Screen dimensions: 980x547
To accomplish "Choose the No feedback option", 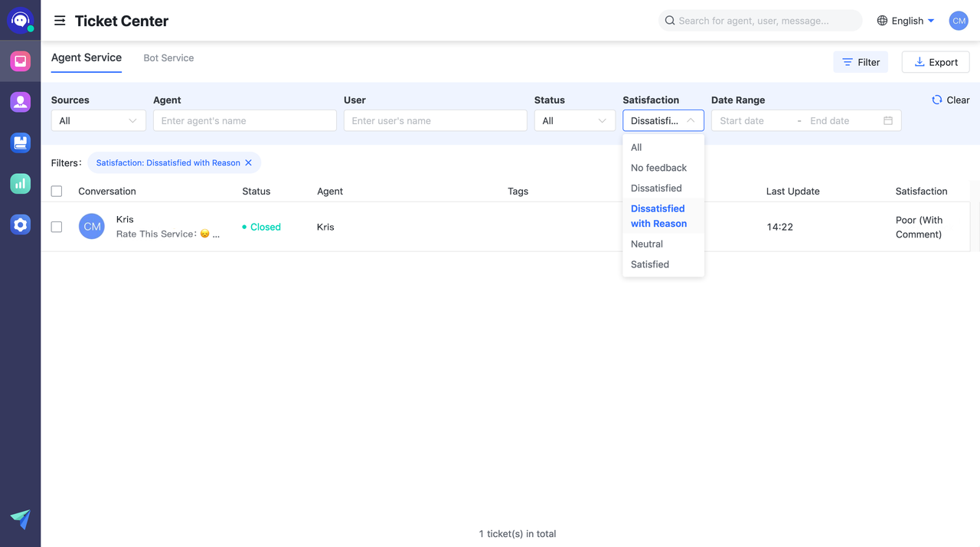I will pos(658,168).
